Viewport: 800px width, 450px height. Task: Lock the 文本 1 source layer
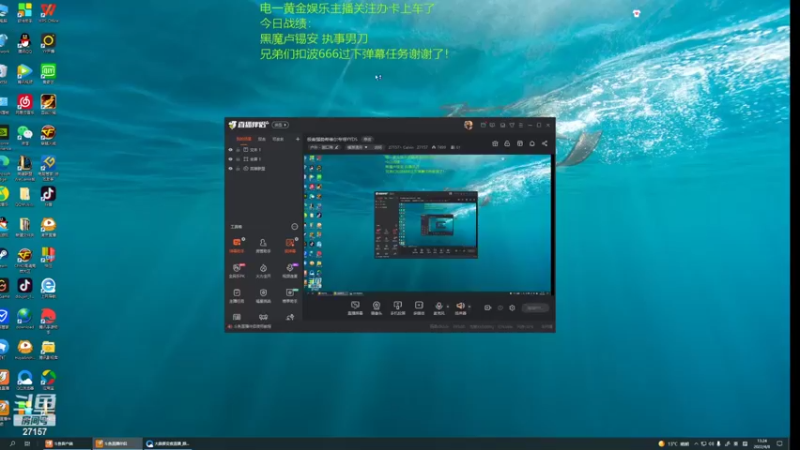[238, 150]
